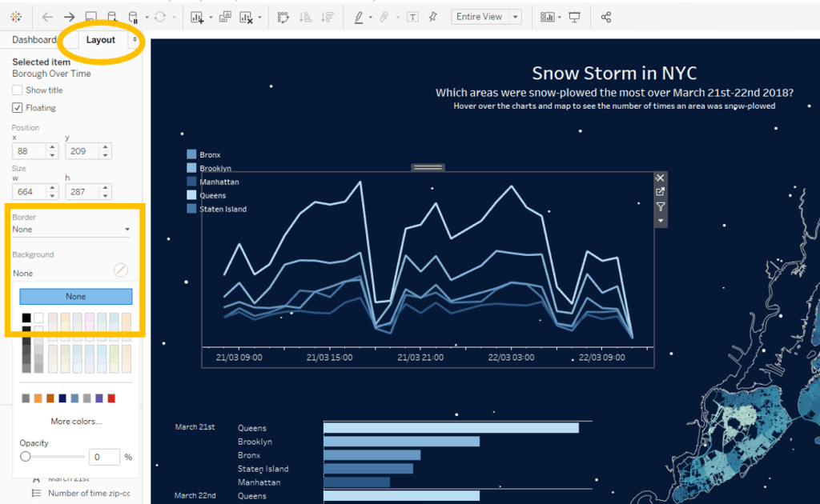
Task: Click the background no-color circle indicator
Action: click(x=121, y=270)
